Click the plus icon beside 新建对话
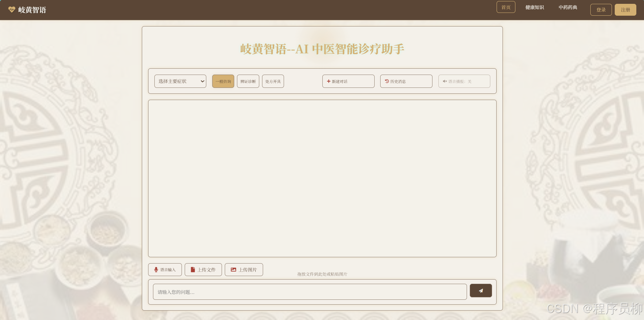Viewport: 644px width, 320px height. 328,81
